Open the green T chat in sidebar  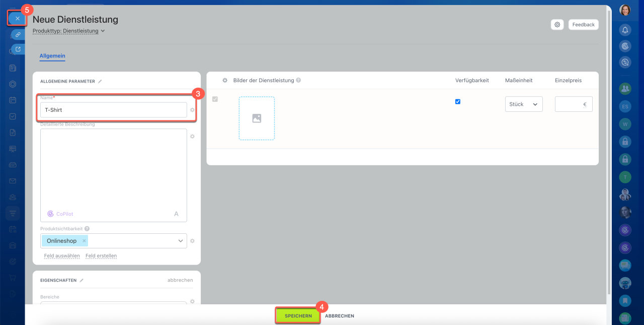click(x=625, y=177)
